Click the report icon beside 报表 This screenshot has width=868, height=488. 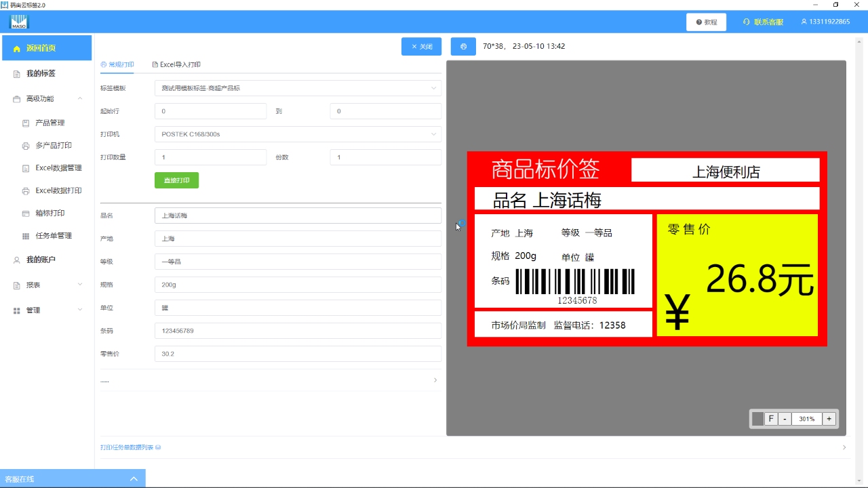point(17,285)
